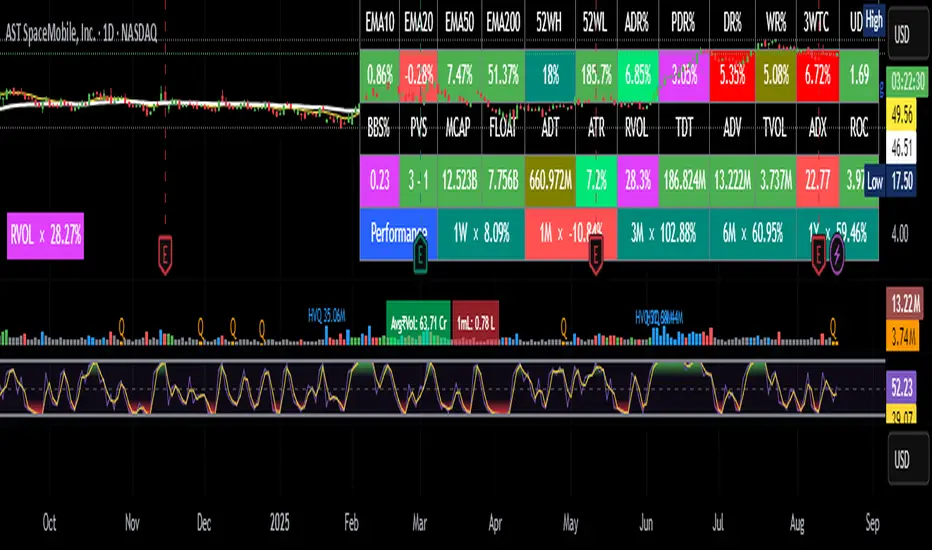
Task: Click the 1M performance cell in red
Action: pos(571,234)
